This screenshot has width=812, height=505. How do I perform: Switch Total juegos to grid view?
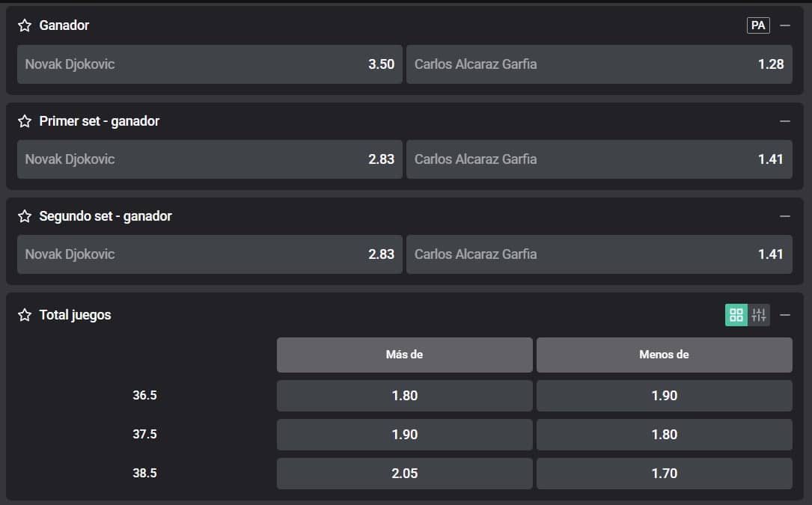coord(736,315)
